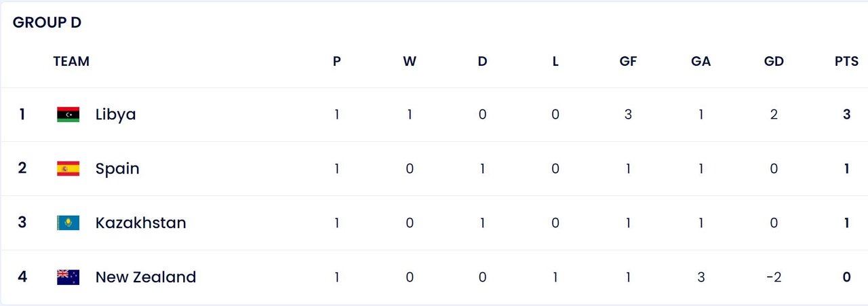Click the Spain flag icon
The height and width of the screenshot is (306, 868).
tap(68, 169)
